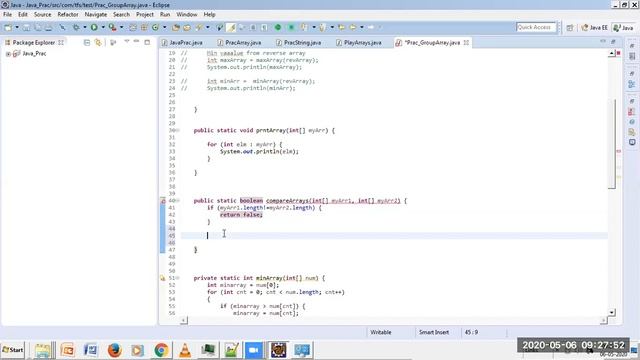Open the New icon dropdown arrow
Screen dimensions: 640x360
(x=17, y=27)
